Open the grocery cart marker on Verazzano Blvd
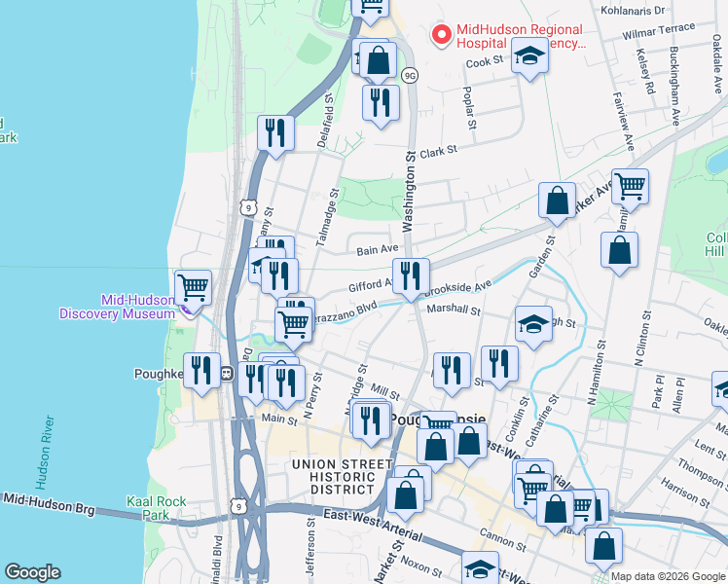 tap(293, 327)
